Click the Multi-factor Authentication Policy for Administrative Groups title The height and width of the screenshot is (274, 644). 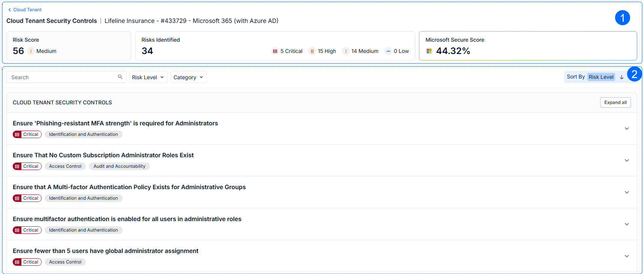pos(129,187)
